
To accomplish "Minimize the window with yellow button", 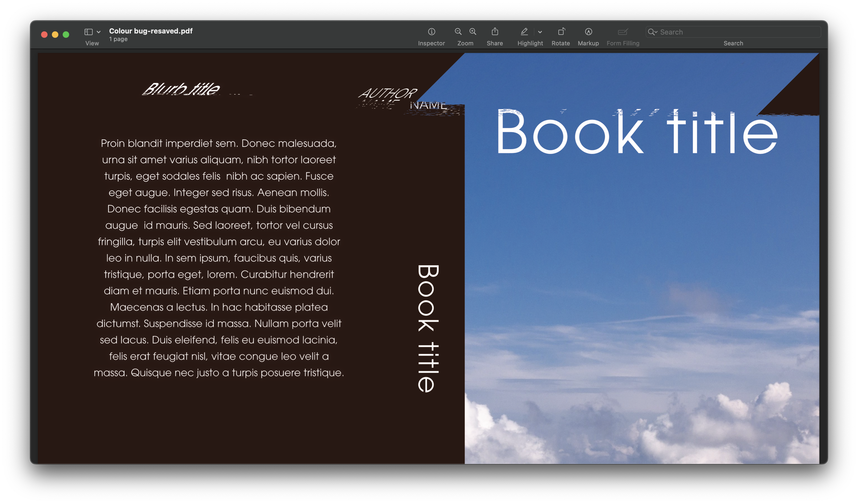I will 55,34.
